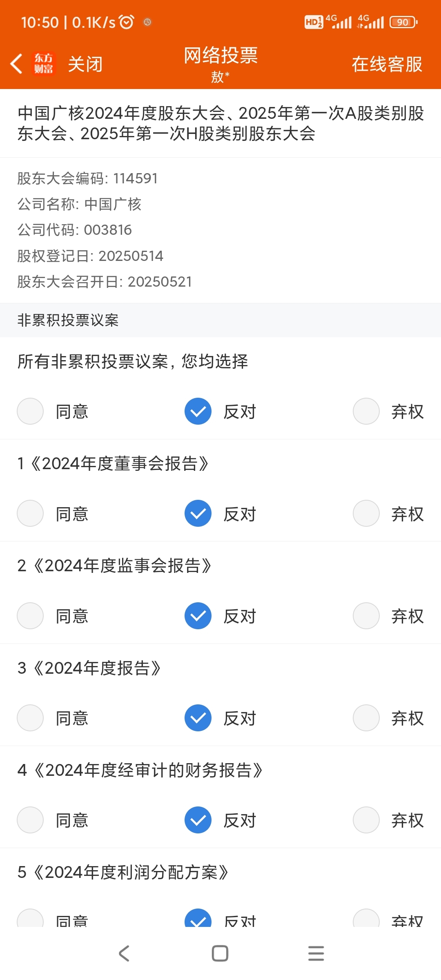Open Android recent apps menu button
The width and height of the screenshot is (441, 980).
(x=316, y=953)
